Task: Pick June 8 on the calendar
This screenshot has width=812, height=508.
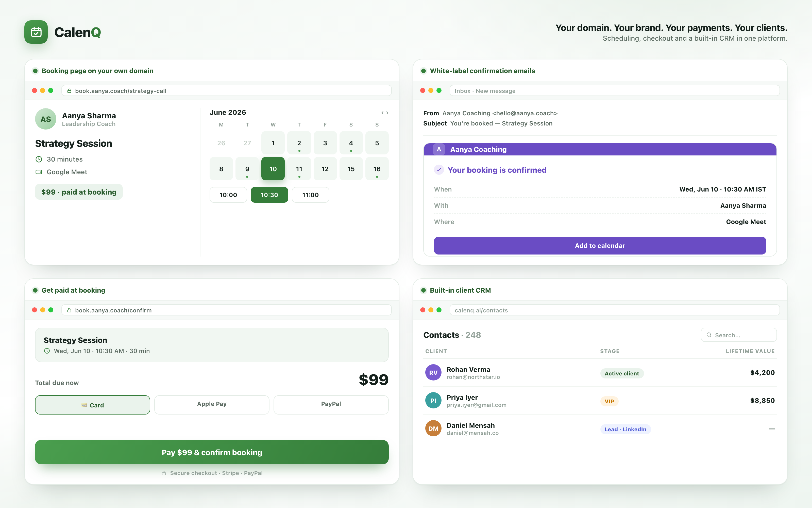Action: coord(221,169)
